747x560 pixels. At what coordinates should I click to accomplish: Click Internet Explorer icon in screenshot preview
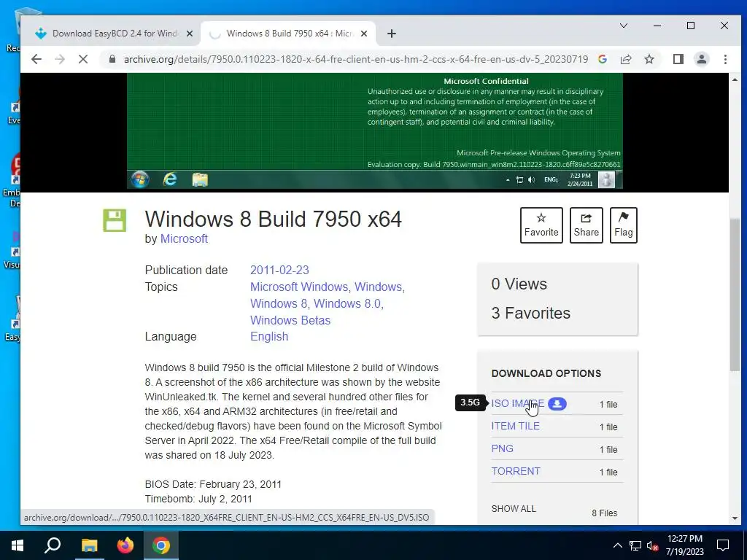(169, 179)
